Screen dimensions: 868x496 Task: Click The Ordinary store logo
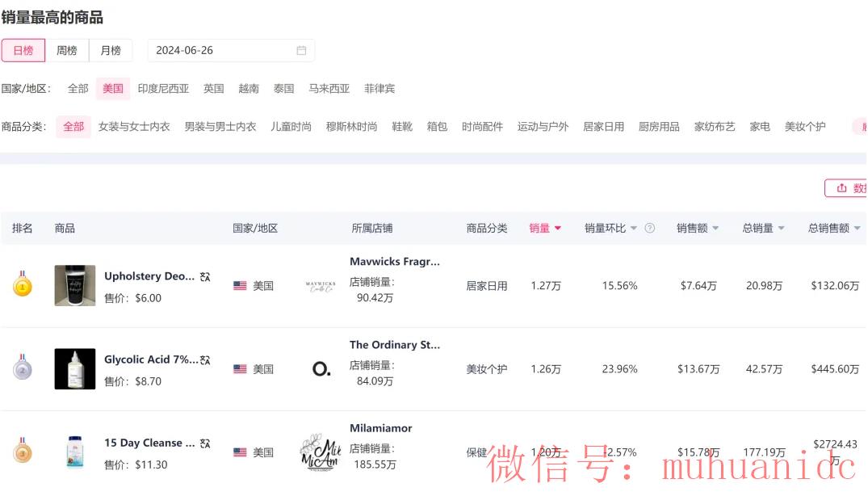coord(321,368)
